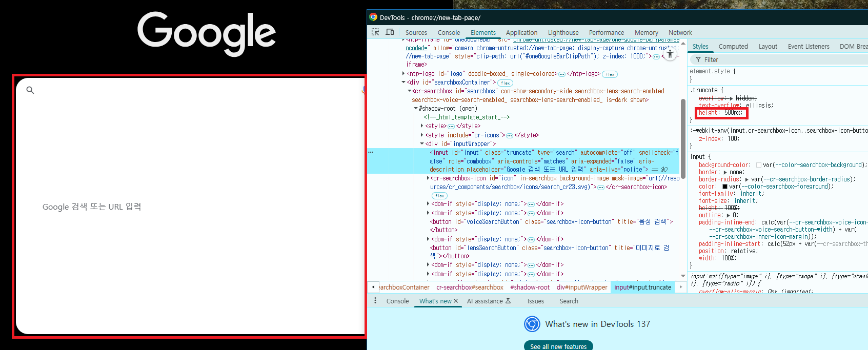Image resolution: width=868 pixels, height=350 pixels.
Task: Expand the ellipsis in style include=cr-icons
Action: [510, 135]
